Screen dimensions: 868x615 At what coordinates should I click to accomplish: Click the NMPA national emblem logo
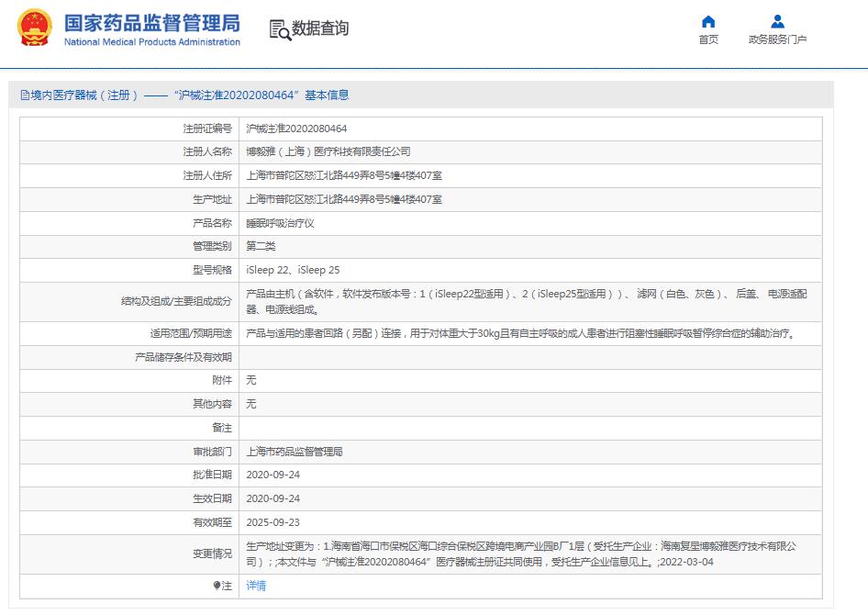click(34, 28)
